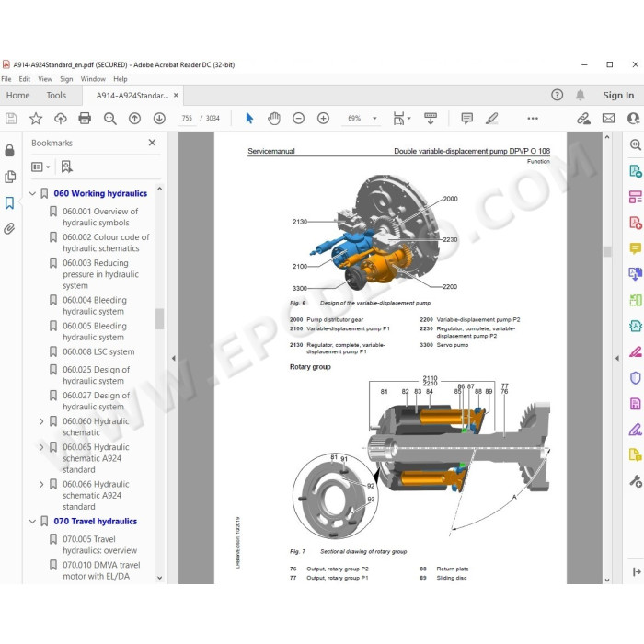The height and width of the screenshot is (644, 644).
Task: Open the More Tools wrench icon
Action: 636,481
